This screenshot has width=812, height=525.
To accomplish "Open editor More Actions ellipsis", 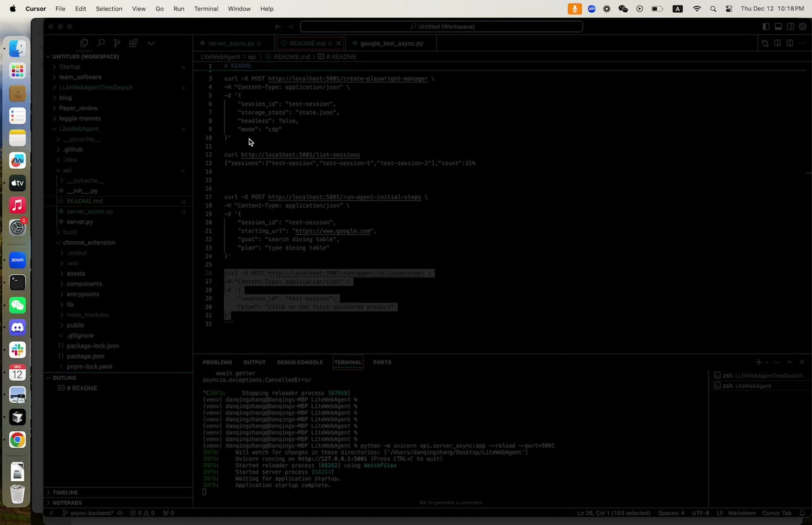I will click(802, 43).
